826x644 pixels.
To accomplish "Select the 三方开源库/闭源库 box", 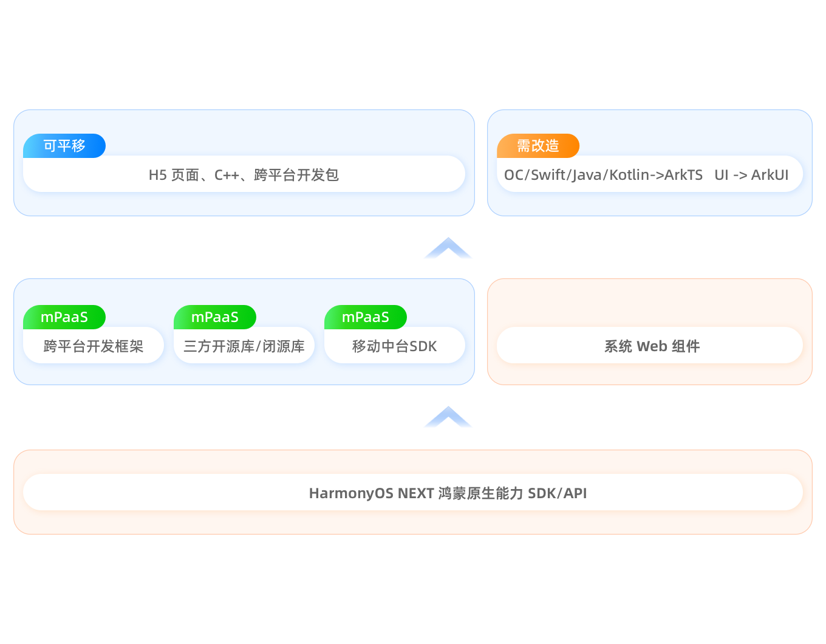I will [244, 346].
